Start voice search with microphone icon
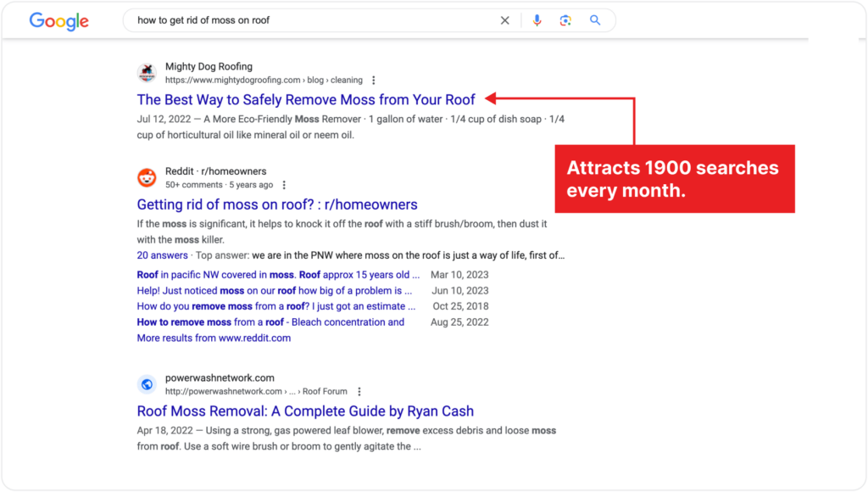 coord(537,20)
